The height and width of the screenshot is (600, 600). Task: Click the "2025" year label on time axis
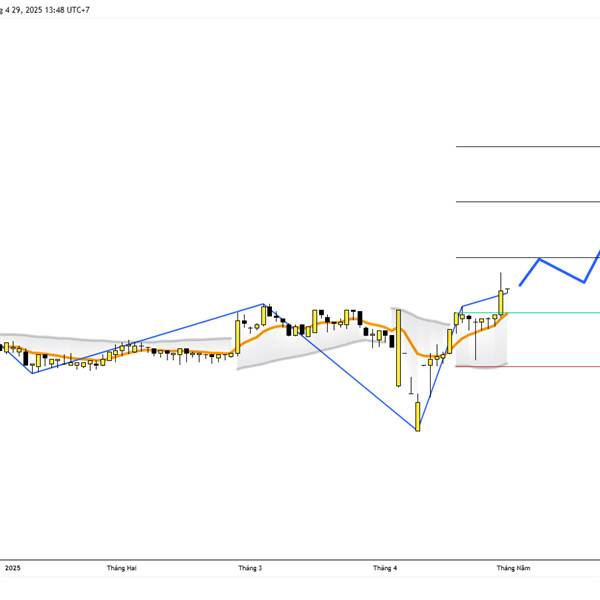click(x=13, y=568)
